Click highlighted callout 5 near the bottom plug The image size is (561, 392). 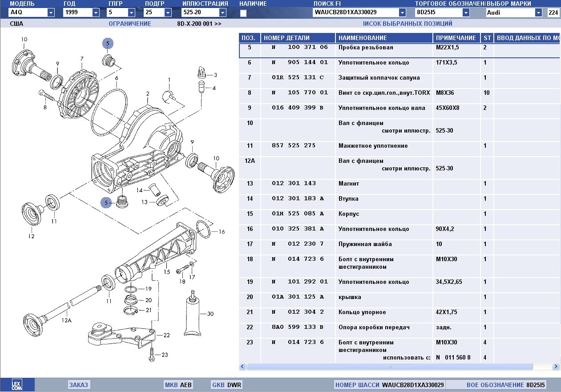pyautogui.click(x=106, y=203)
